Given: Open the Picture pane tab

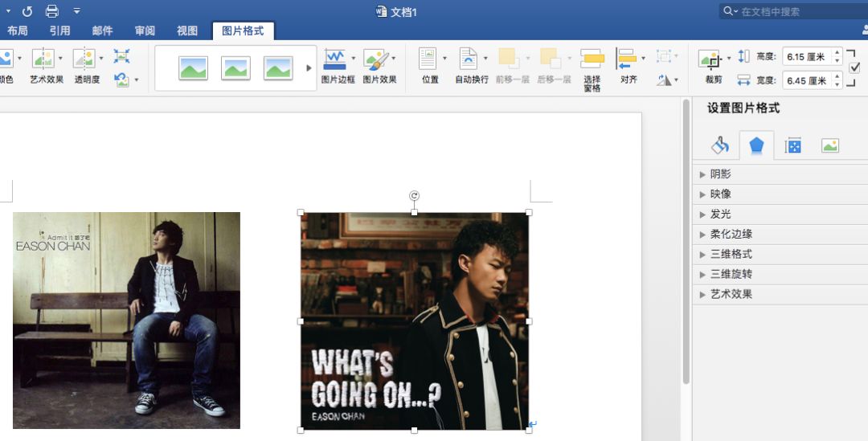Looking at the screenshot, I should click(x=829, y=145).
